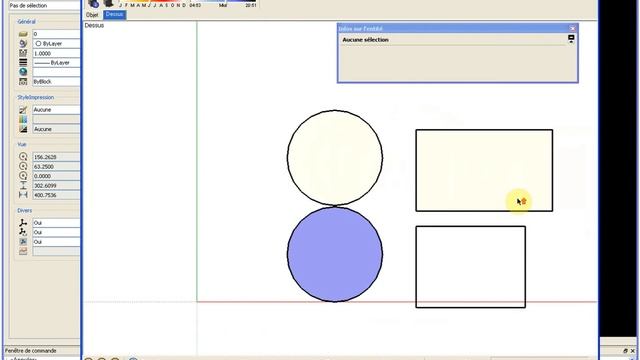
Task: Click the color icon beside ByLayer circle
Action: click(23, 43)
